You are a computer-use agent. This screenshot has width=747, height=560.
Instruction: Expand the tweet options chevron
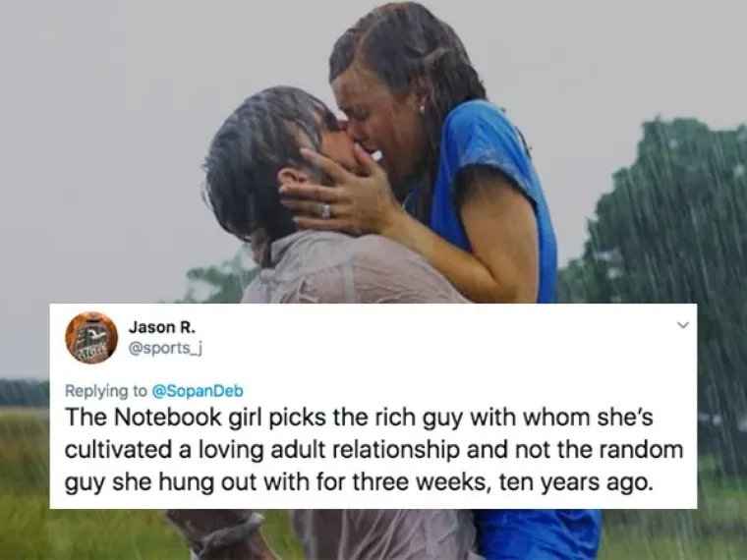[683, 326]
